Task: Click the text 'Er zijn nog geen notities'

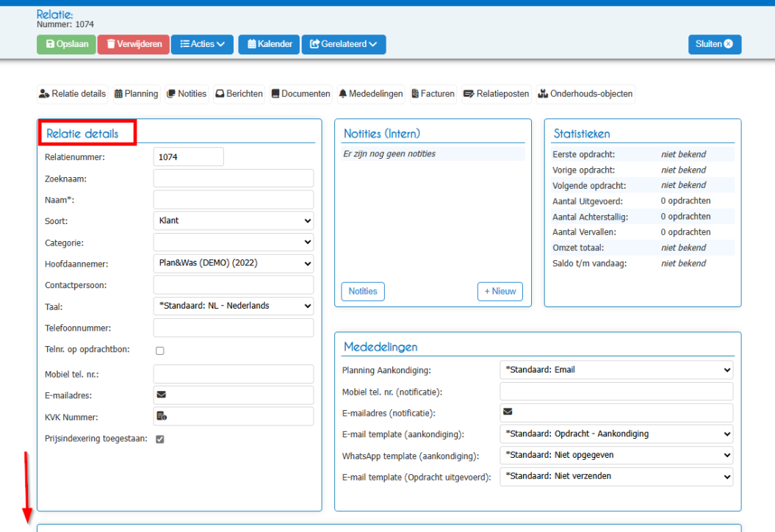Action: tap(389, 154)
